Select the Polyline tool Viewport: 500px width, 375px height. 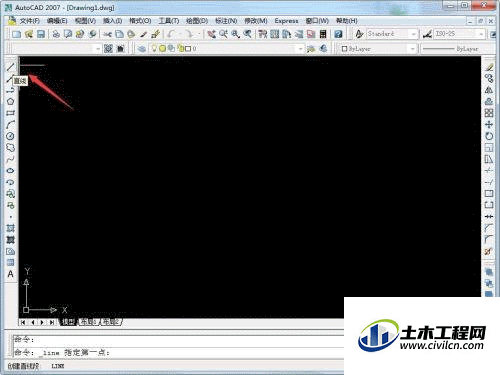pyautogui.click(x=10, y=90)
